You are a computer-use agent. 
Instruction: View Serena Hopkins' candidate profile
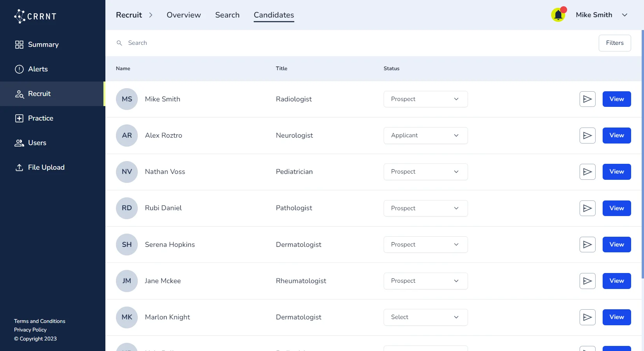click(616, 245)
